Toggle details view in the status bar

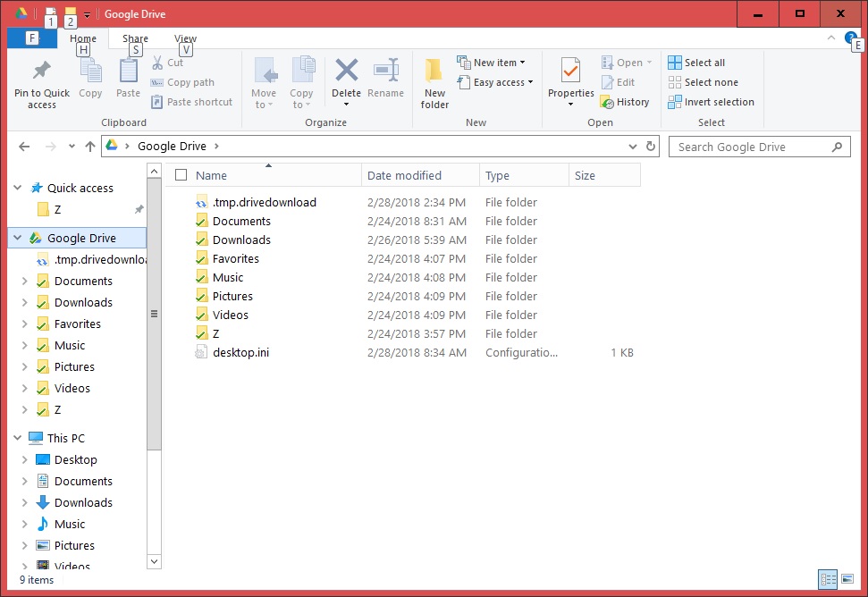[x=828, y=579]
